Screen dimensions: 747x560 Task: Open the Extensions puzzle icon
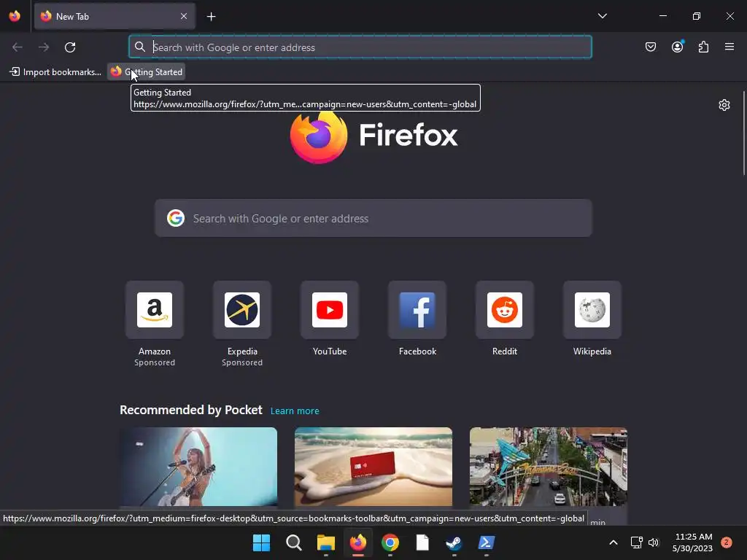point(703,47)
